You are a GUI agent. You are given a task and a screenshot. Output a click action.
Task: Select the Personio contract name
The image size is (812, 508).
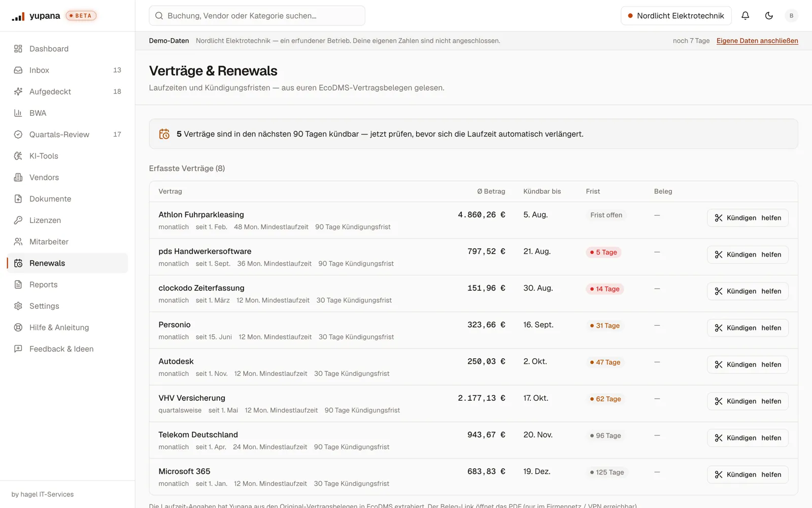point(175,325)
